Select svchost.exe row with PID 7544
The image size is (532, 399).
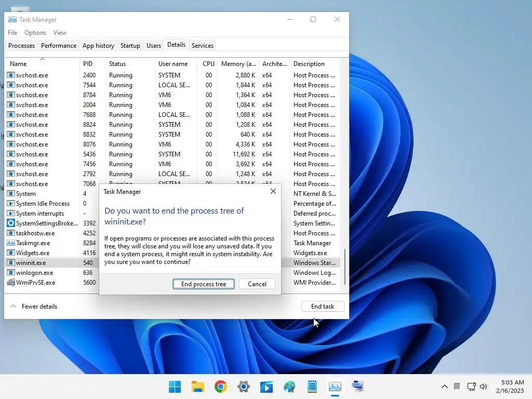(x=172, y=85)
